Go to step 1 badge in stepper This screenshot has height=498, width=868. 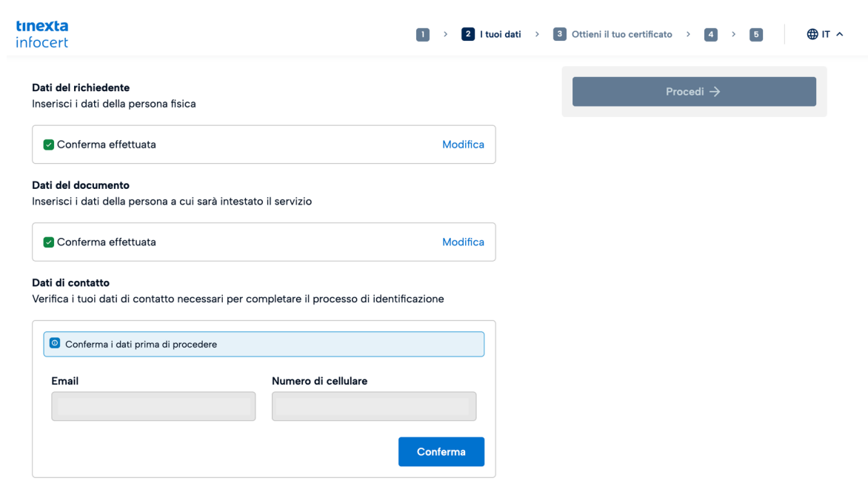pyautogui.click(x=422, y=34)
